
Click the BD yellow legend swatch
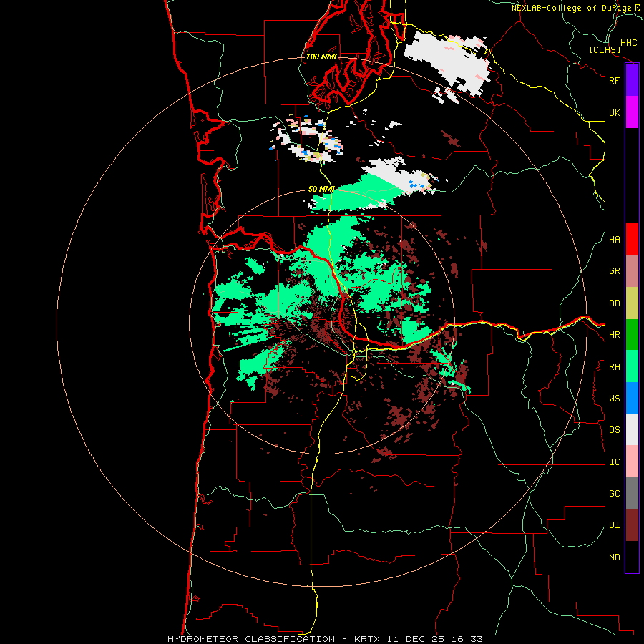point(632,303)
